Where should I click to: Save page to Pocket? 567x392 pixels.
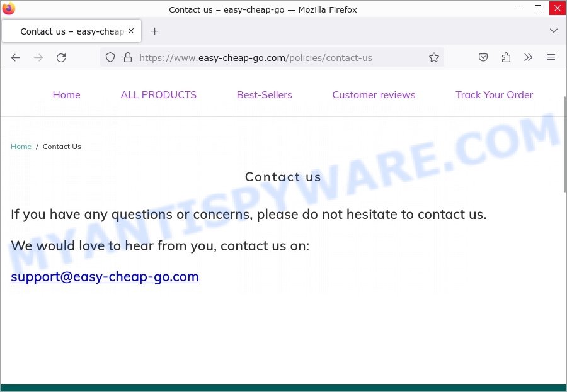[483, 57]
